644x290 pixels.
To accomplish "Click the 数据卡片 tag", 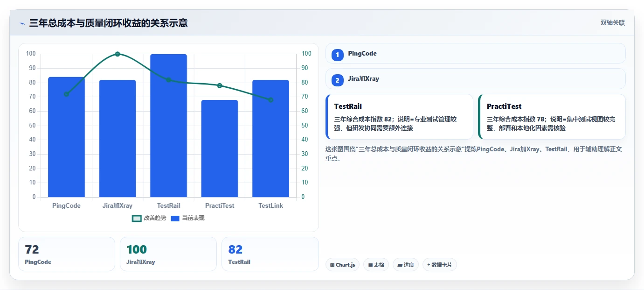I will (439, 265).
